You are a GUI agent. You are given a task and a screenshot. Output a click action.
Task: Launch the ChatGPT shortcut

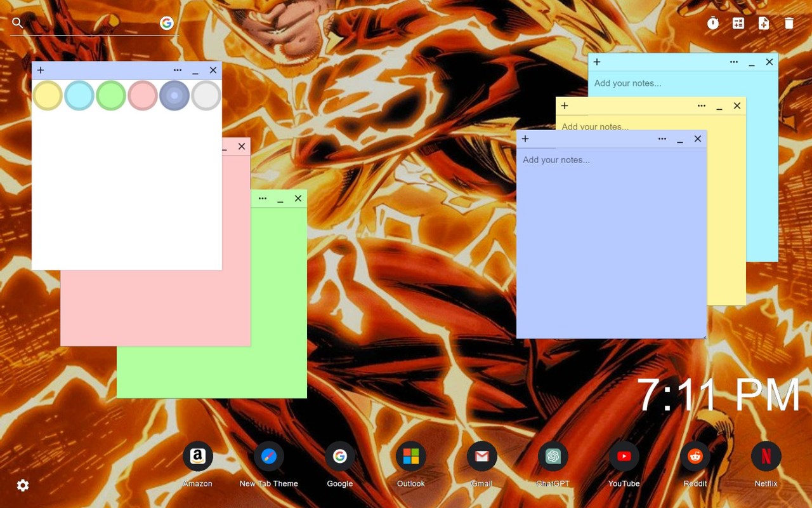pos(553,456)
